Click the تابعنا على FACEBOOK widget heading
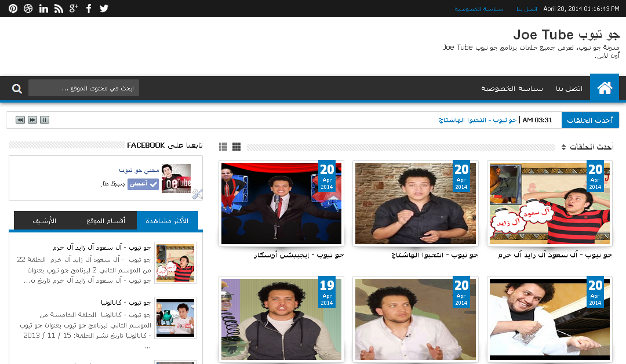The image size is (626, 364). 165,145
